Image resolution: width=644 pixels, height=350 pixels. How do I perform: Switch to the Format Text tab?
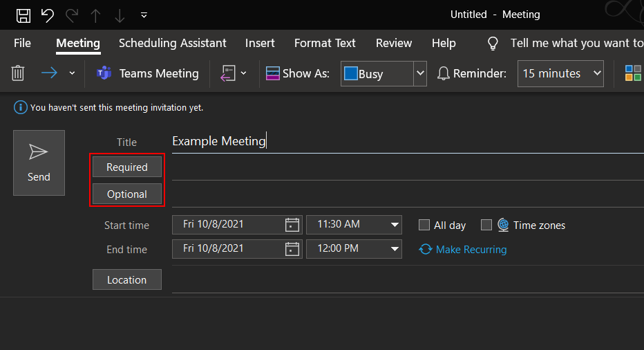point(325,43)
